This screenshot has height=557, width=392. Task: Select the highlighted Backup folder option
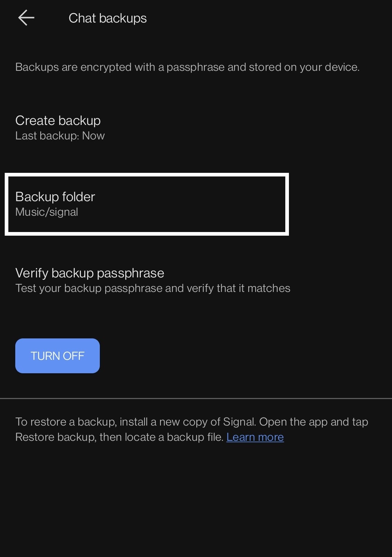(x=145, y=203)
